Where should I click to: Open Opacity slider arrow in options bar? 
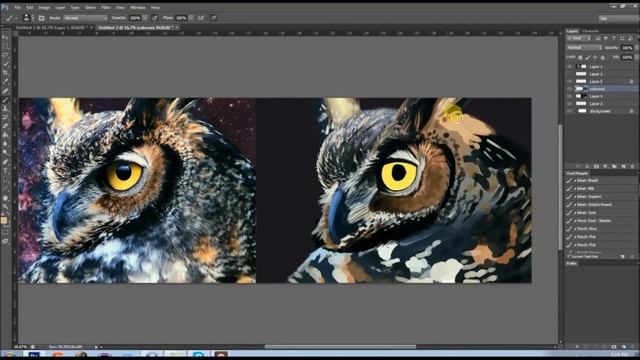point(145,18)
